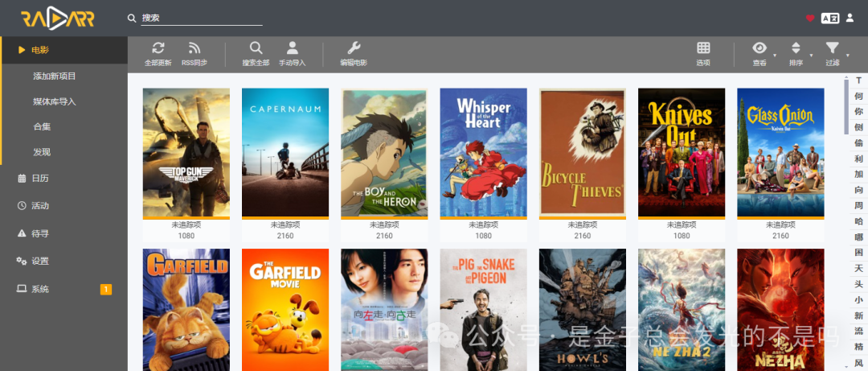Viewport: 868px width, 371px height.
Task: Click the user account icon in header
Action: pos(850,18)
